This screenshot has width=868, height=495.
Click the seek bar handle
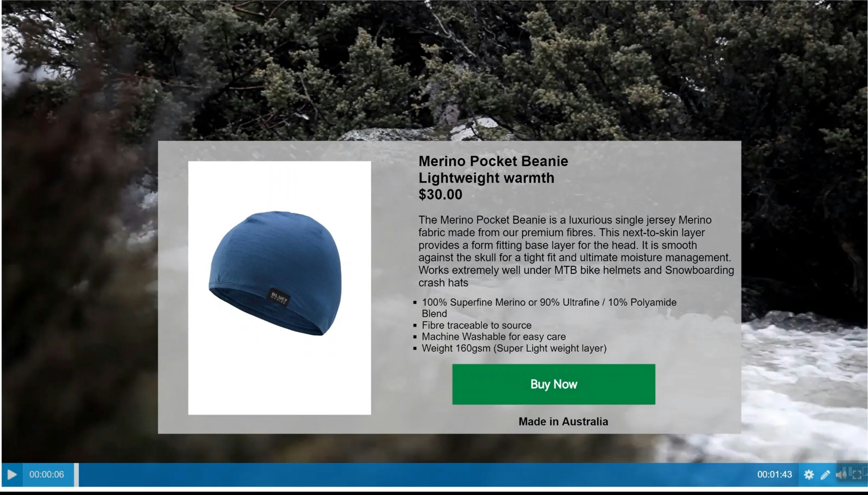click(x=77, y=475)
